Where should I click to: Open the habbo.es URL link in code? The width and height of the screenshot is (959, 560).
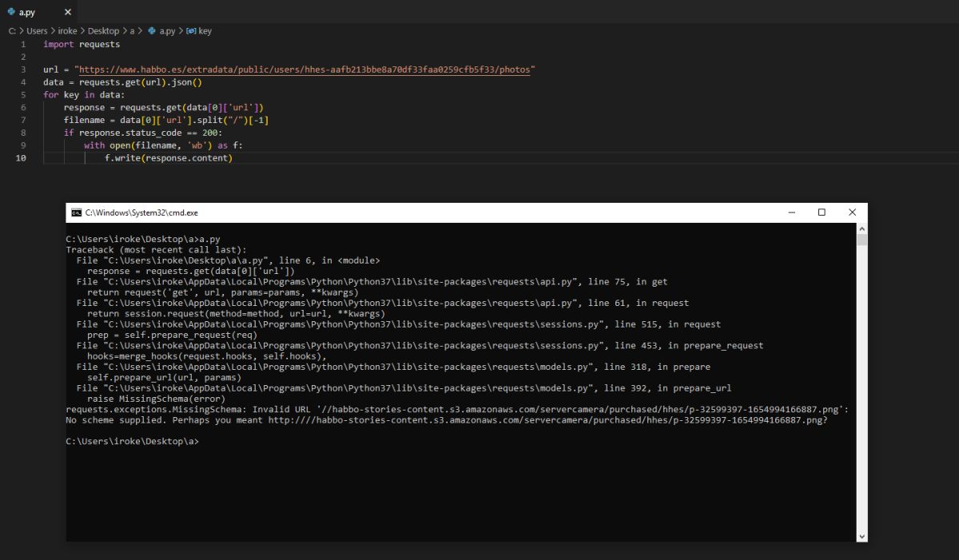click(x=304, y=70)
